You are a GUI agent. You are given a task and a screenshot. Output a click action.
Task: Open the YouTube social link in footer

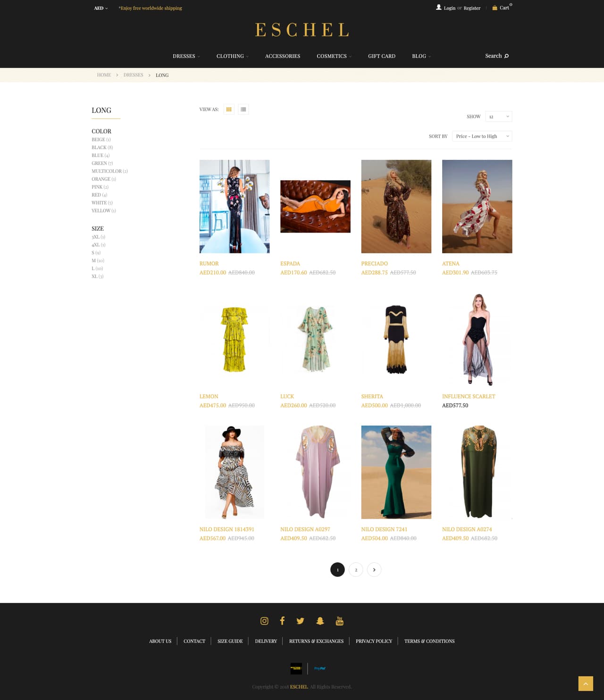coord(339,621)
